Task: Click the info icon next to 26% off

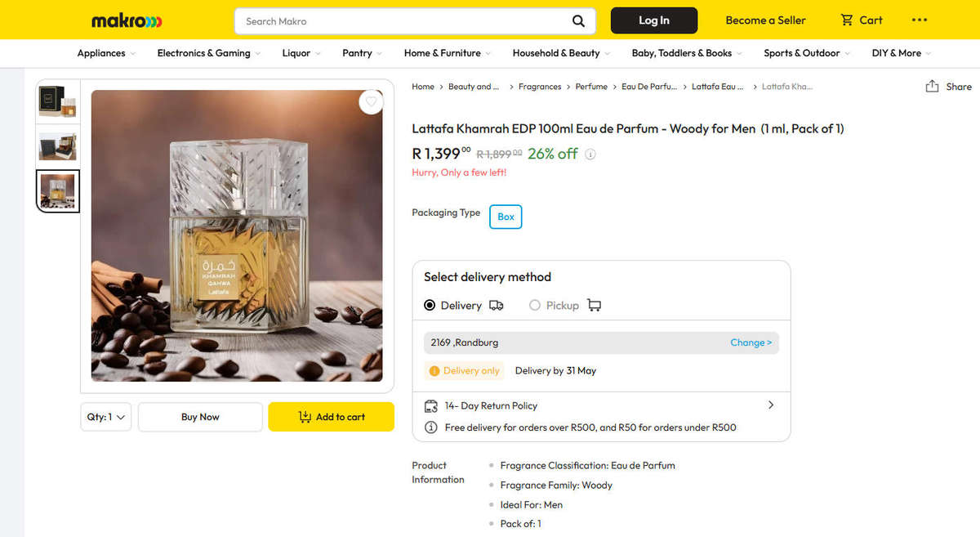Action: pos(590,154)
